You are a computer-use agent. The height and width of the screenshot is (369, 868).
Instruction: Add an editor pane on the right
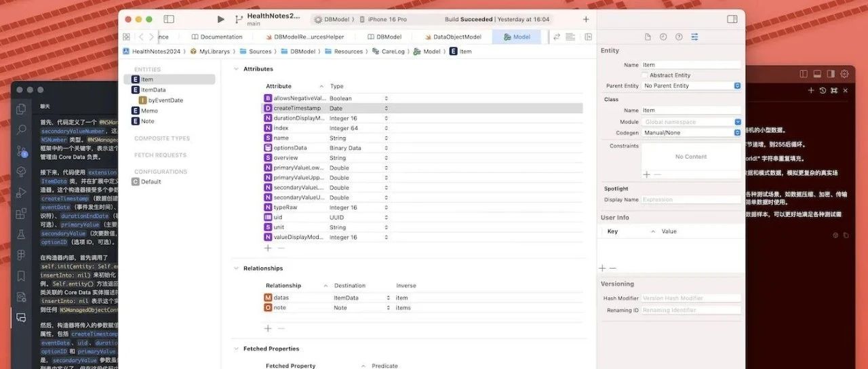tap(588, 37)
